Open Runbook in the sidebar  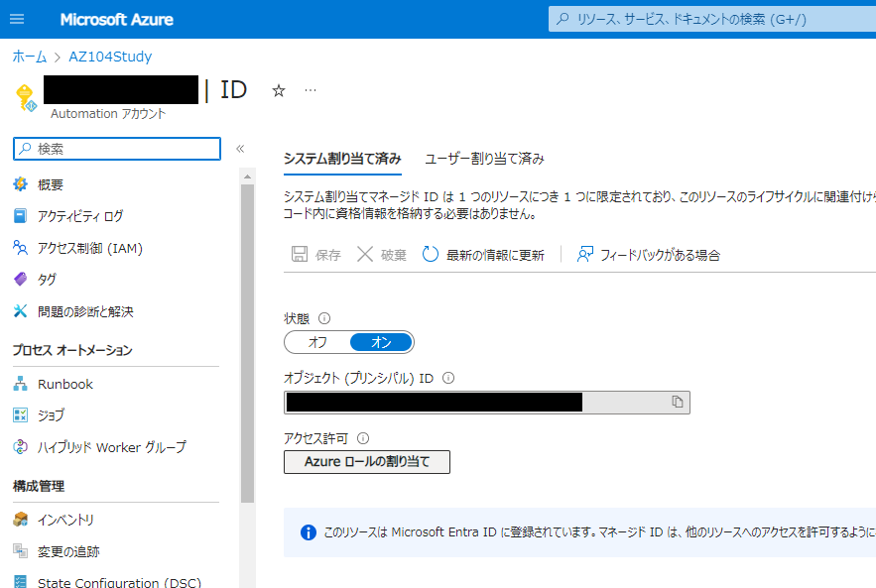(65, 384)
